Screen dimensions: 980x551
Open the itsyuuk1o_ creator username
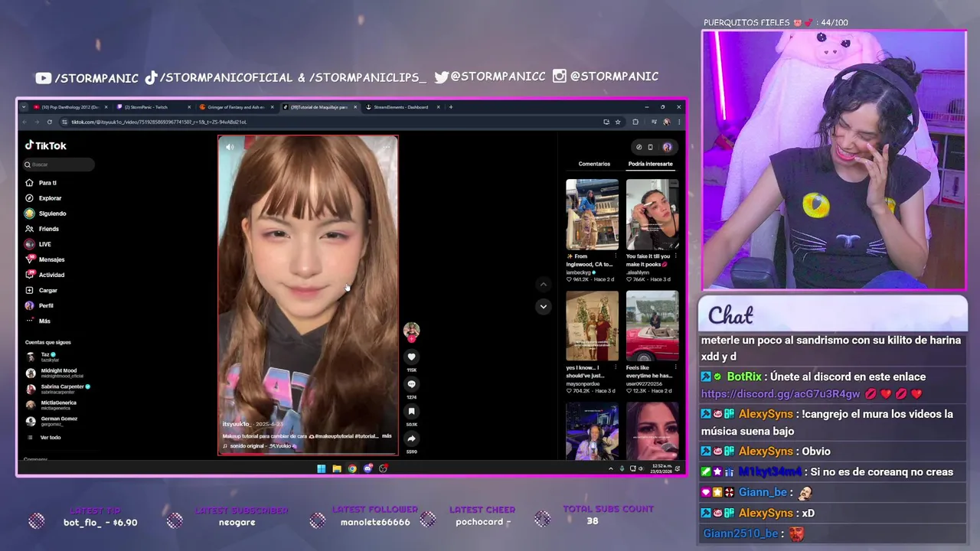(237, 424)
